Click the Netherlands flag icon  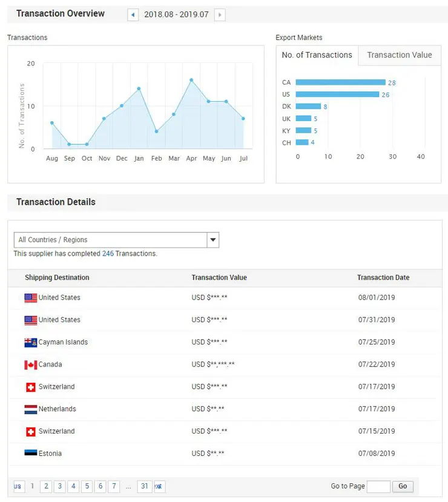coord(31,409)
